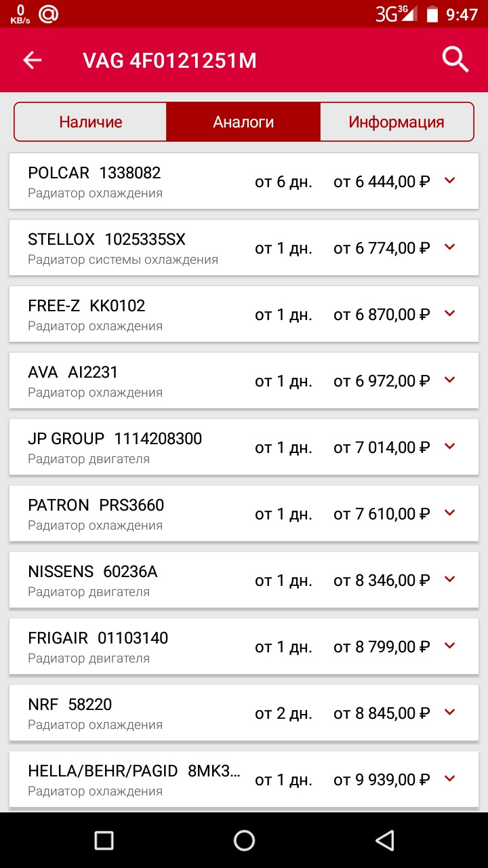Expand the POLCAR 1338082 row chevron
The width and height of the screenshot is (488, 868).
[x=449, y=180]
